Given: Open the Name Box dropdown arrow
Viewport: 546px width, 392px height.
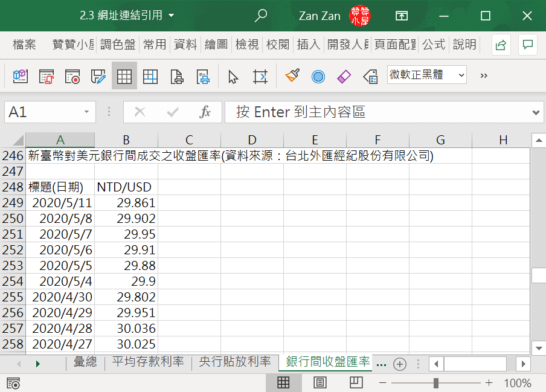Looking at the screenshot, I should click(x=86, y=112).
